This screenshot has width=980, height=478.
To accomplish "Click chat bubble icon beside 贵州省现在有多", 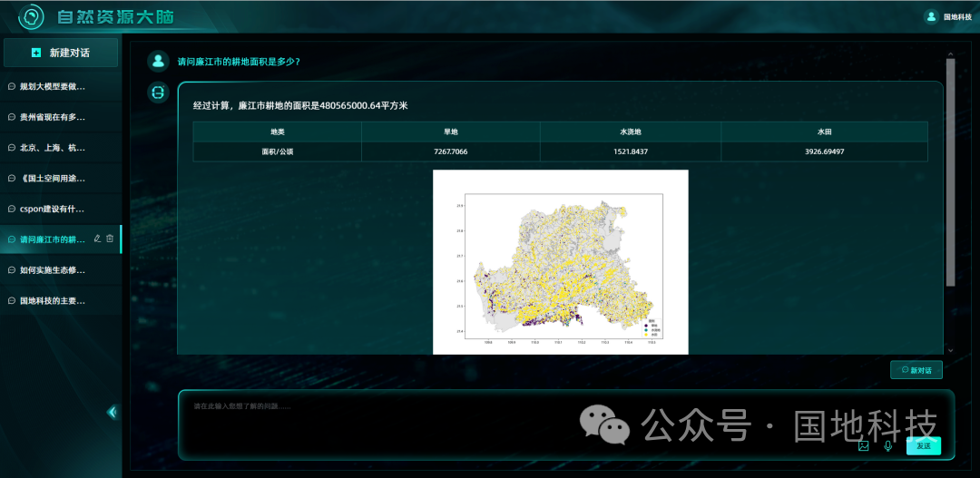I will tap(11, 117).
